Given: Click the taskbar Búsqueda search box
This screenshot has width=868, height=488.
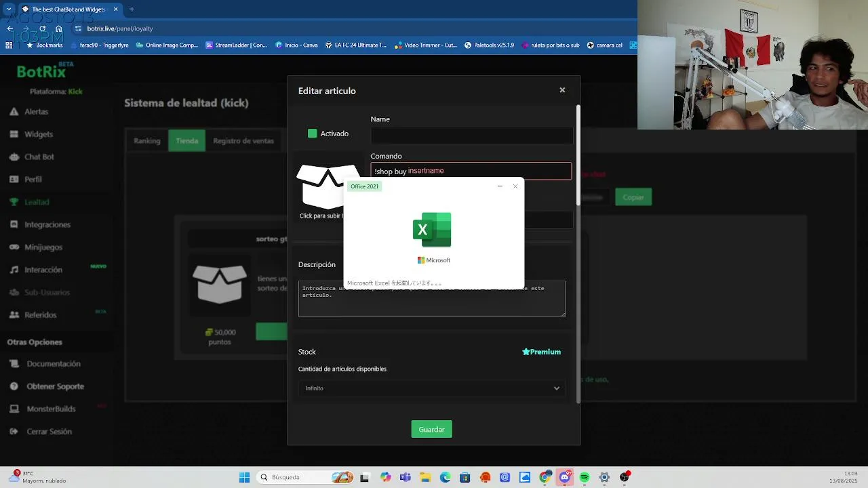Looking at the screenshot, I should (x=306, y=477).
